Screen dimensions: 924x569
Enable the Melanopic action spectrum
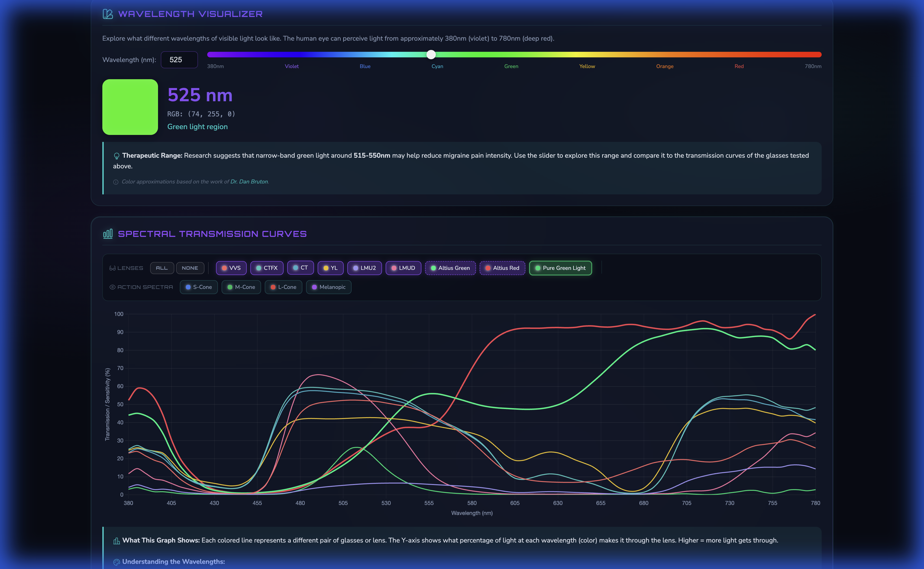(329, 287)
